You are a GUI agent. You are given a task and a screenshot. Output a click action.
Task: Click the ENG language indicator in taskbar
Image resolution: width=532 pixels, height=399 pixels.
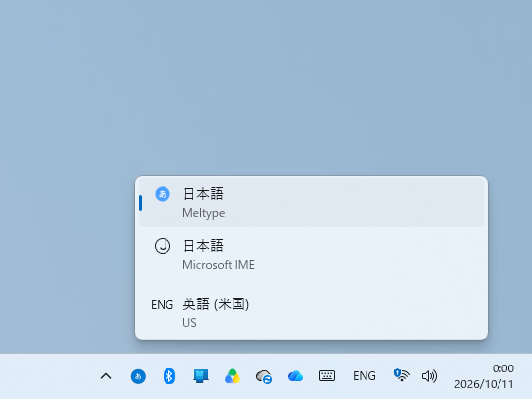click(365, 376)
